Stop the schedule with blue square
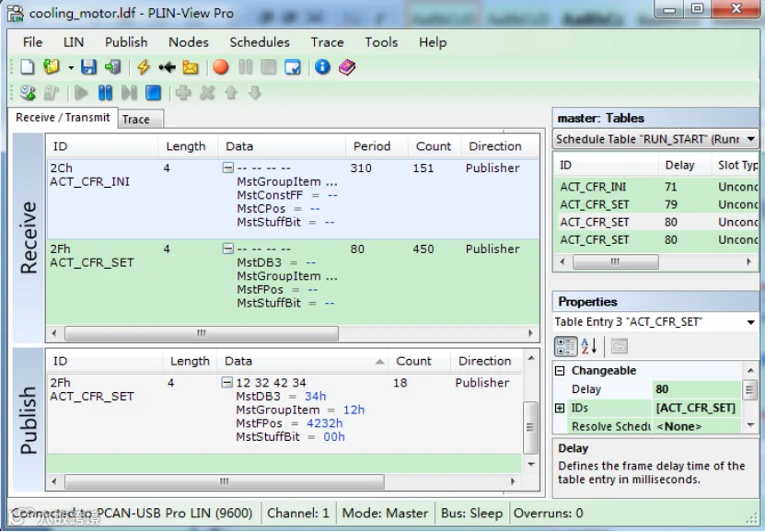This screenshot has height=532, width=765. point(153,93)
